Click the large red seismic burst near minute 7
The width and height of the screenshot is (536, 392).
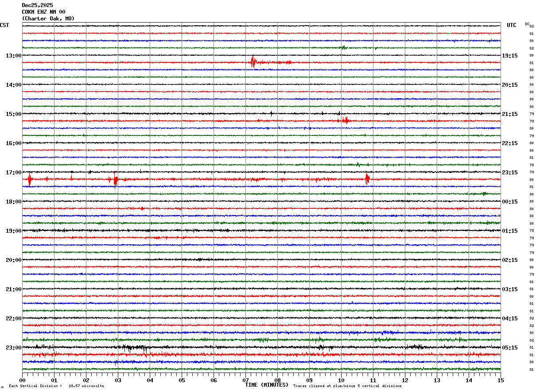(x=253, y=62)
